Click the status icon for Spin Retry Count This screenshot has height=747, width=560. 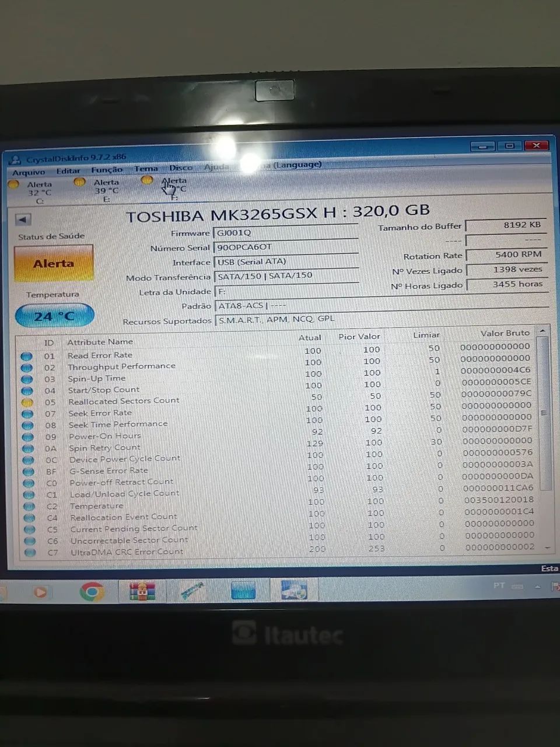(x=28, y=449)
